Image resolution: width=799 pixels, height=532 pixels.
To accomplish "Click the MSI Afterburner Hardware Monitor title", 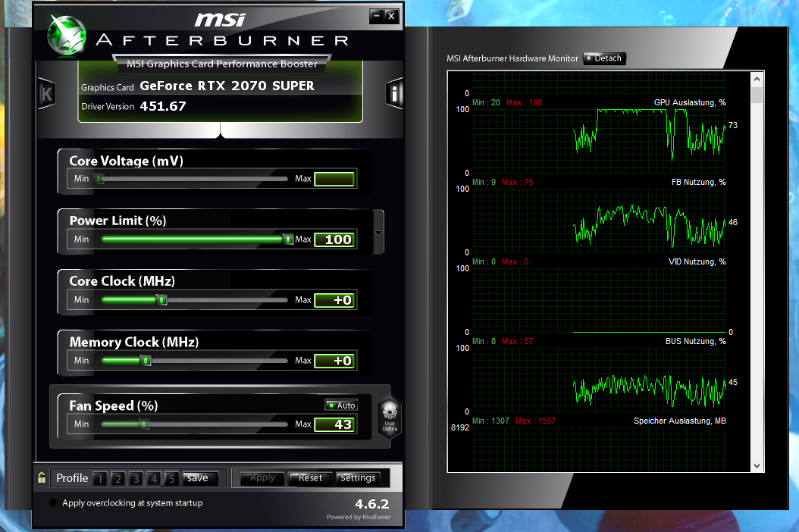I will click(512, 58).
